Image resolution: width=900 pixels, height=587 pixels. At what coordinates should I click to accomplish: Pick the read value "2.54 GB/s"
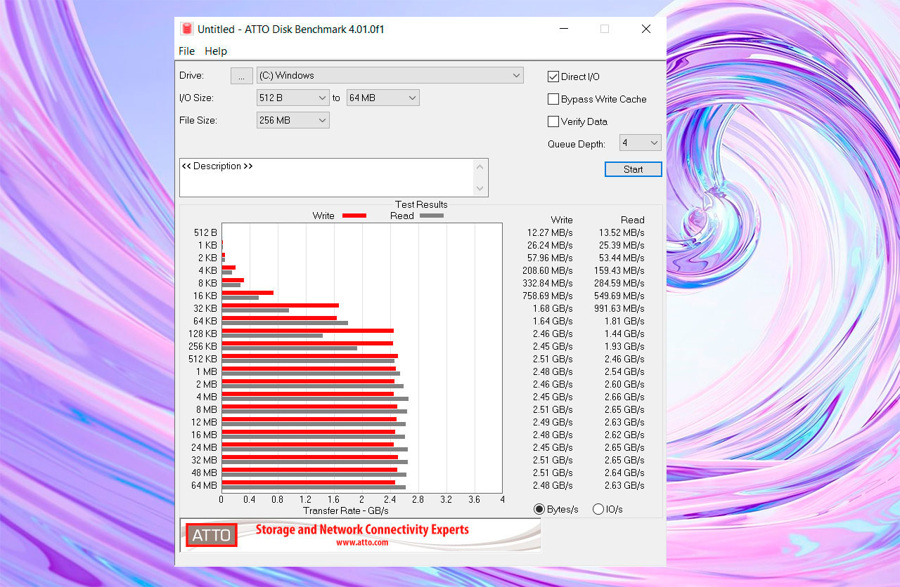click(624, 372)
